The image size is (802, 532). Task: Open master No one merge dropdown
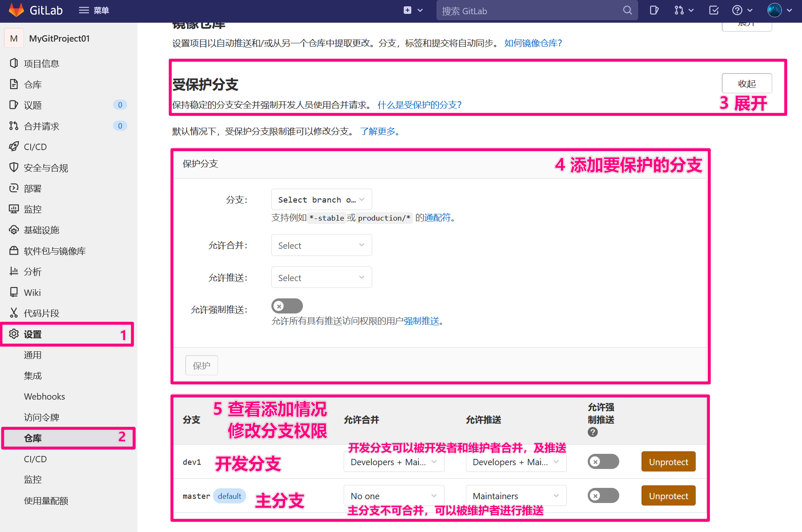(394, 496)
